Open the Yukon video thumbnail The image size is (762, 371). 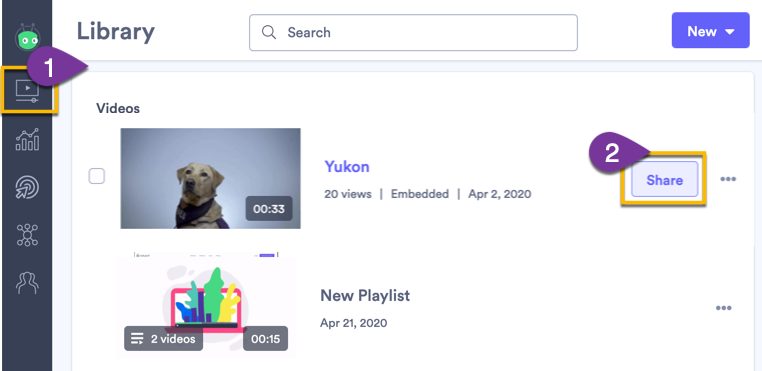pos(210,178)
